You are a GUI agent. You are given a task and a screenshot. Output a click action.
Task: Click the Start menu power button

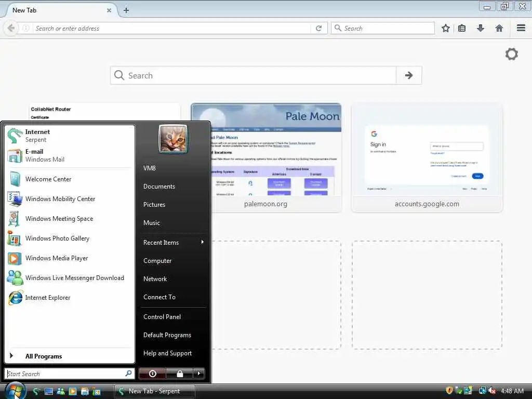pyautogui.click(x=152, y=374)
